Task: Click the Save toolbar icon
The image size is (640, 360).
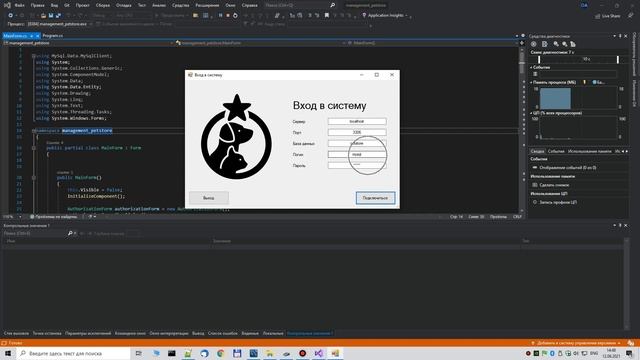Action: pos(51,16)
